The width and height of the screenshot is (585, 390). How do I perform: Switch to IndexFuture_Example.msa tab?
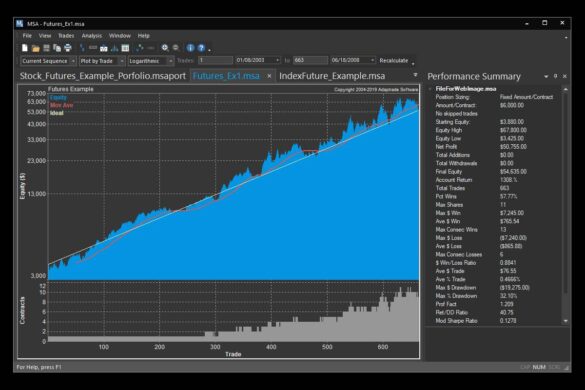[332, 76]
